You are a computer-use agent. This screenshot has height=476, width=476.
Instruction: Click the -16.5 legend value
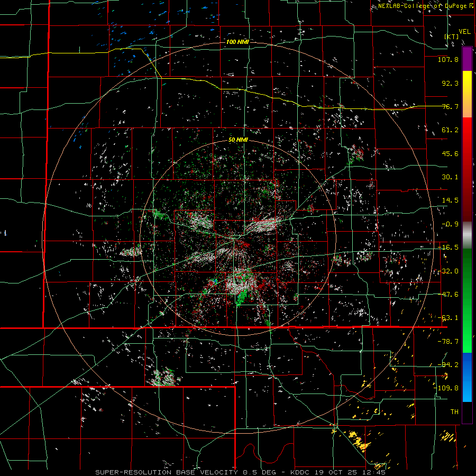coord(448,248)
